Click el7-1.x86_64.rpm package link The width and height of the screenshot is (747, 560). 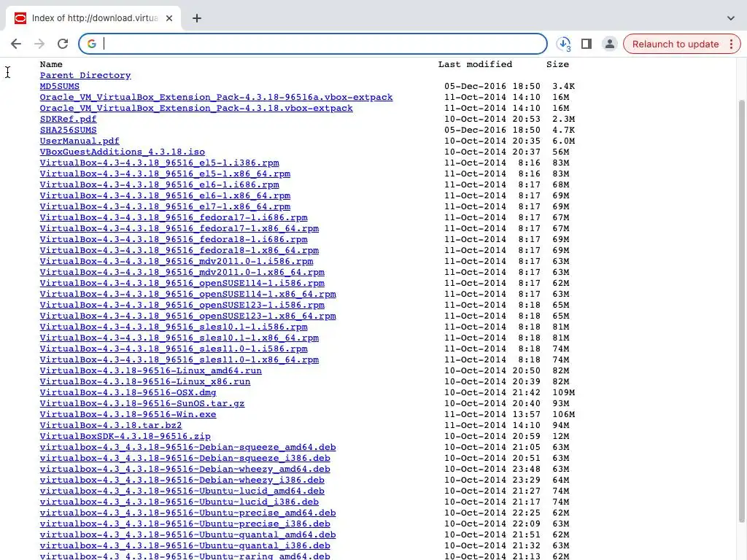[x=166, y=206]
